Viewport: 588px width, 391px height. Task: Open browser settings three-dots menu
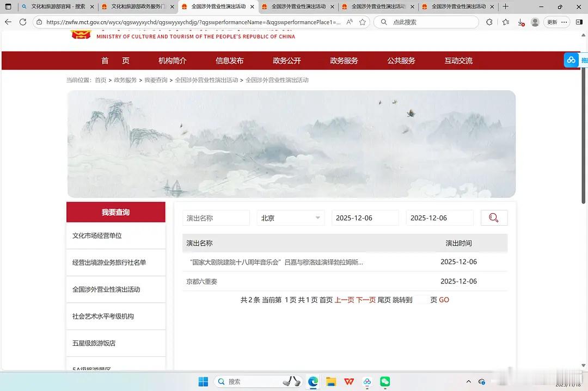564,22
